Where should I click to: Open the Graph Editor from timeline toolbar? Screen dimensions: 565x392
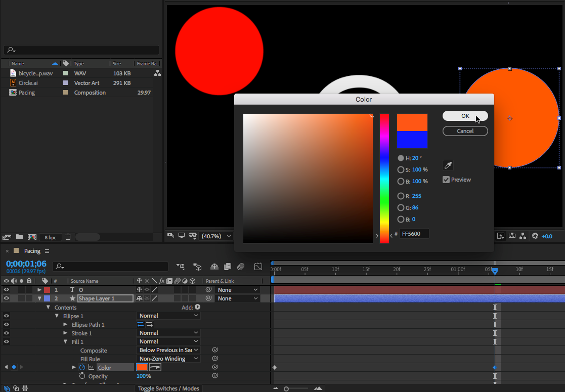[258, 267]
